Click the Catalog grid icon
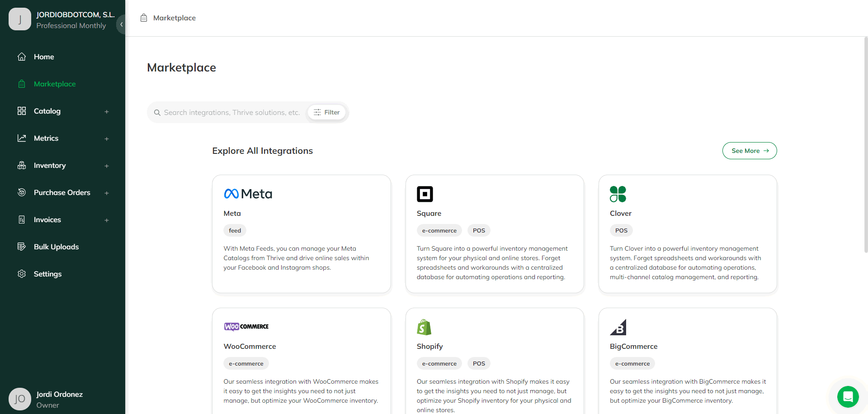 [x=22, y=111]
